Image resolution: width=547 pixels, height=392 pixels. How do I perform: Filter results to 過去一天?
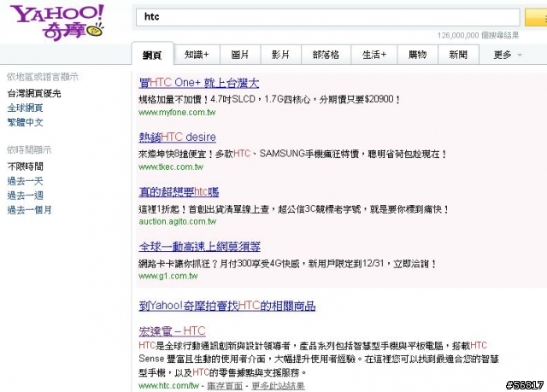point(25,181)
